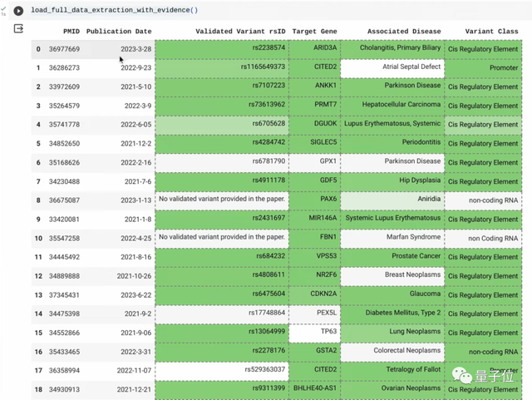Click Lupus Erythematosus, Systemic cell

coord(392,125)
